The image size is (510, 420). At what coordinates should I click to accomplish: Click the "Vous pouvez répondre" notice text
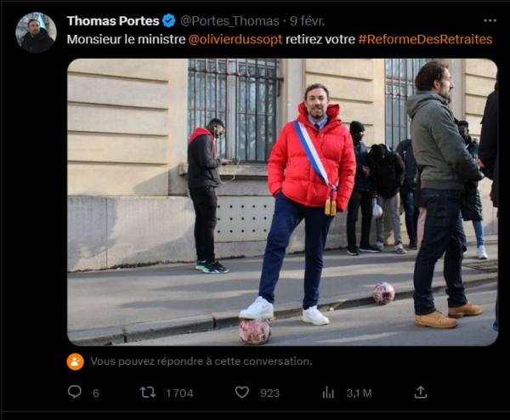pyautogui.click(x=201, y=360)
